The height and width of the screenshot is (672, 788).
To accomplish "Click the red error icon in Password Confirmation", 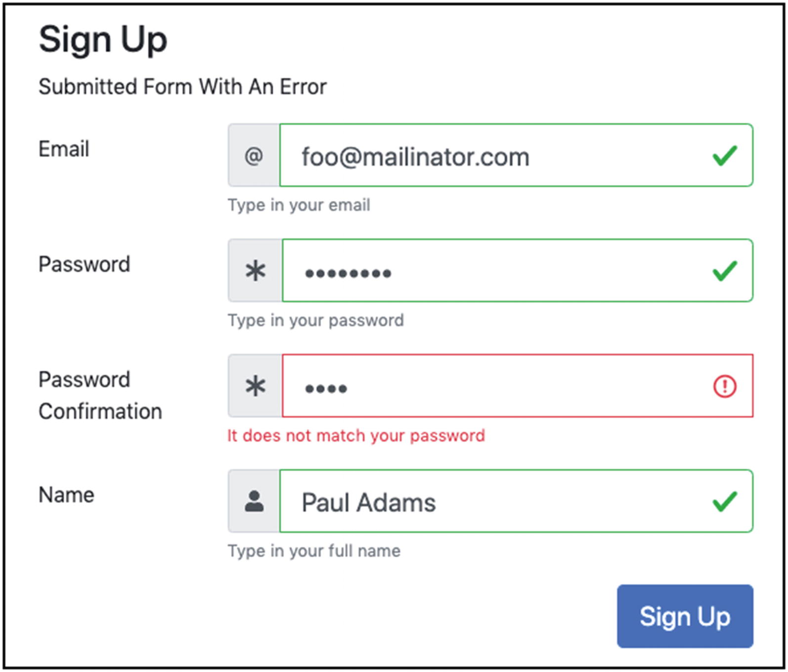I will click(725, 386).
